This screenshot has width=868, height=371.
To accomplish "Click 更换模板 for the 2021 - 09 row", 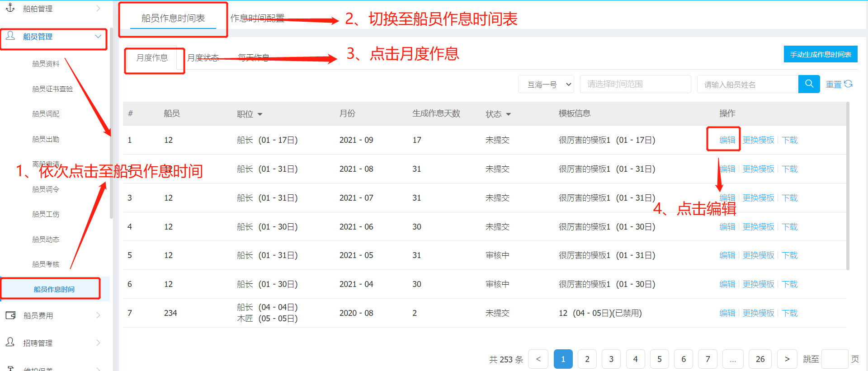I will tap(759, 140).
